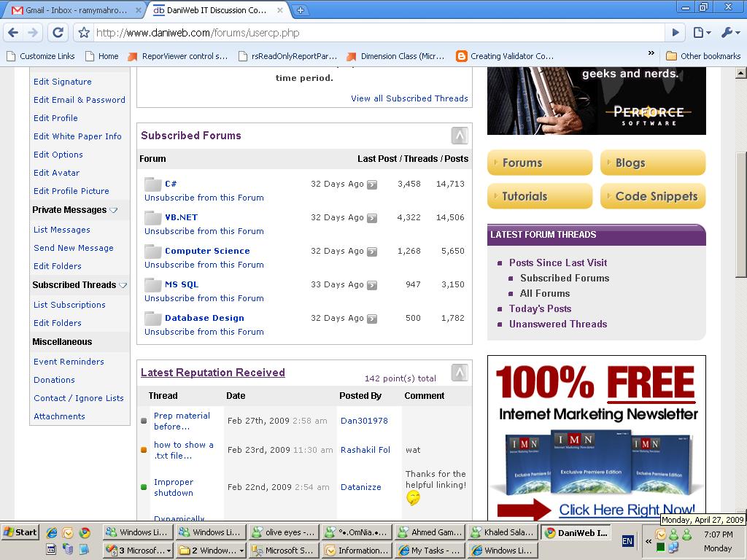Open the Other bookmarks folder
747x560 pixels.
703,56
